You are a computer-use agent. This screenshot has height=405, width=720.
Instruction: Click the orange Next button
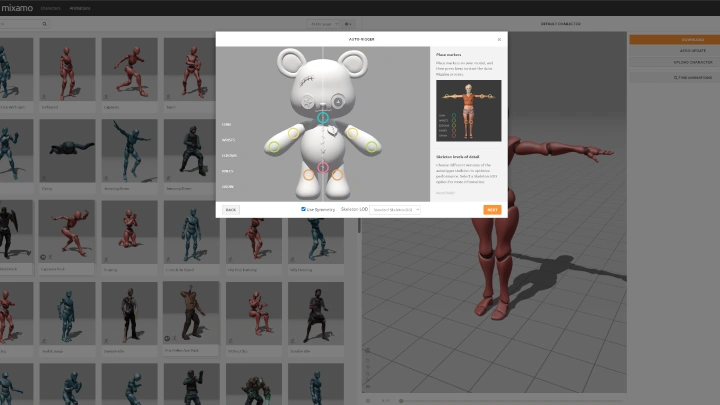[492, 210]
